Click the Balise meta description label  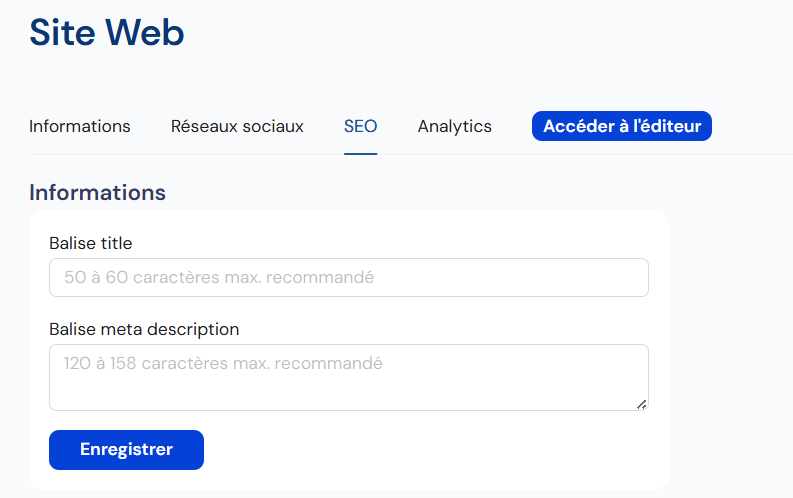[144, 329]
